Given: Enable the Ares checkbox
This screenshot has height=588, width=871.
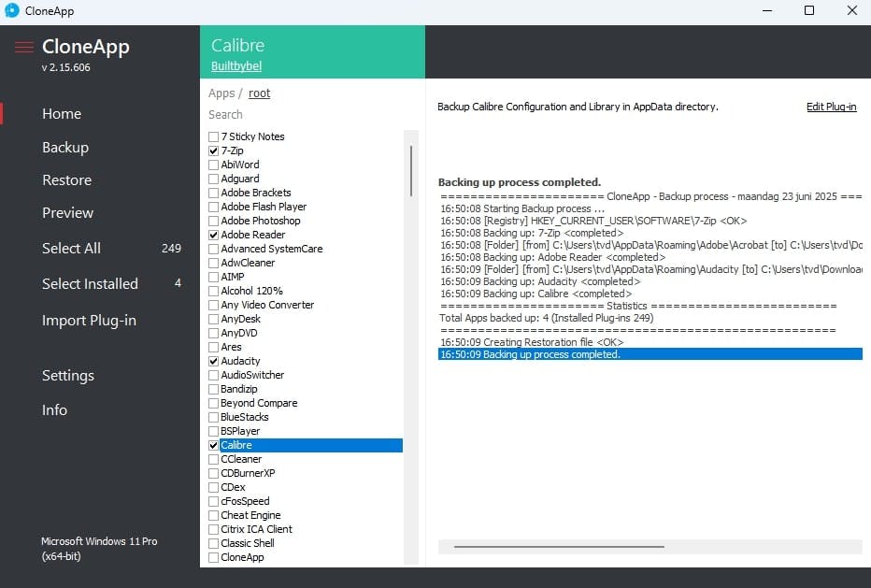Looking at the screenshot, I should [213, 348].
